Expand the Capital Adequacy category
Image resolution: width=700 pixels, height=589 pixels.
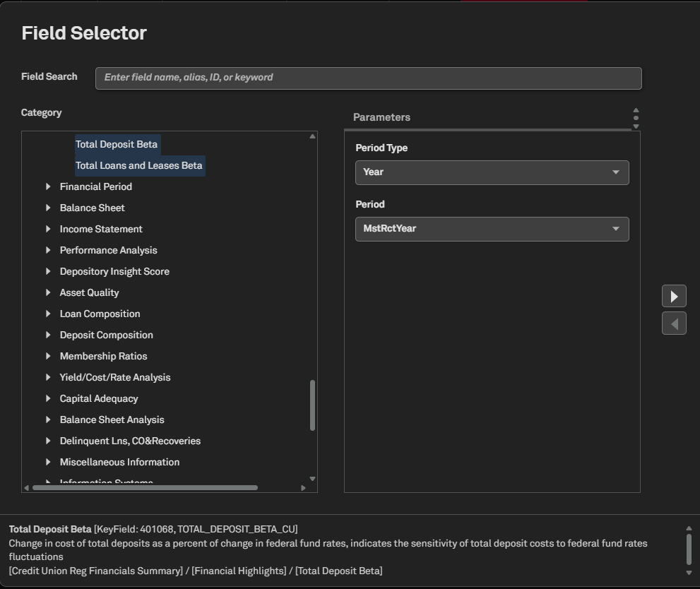click(x=48, y=398)
